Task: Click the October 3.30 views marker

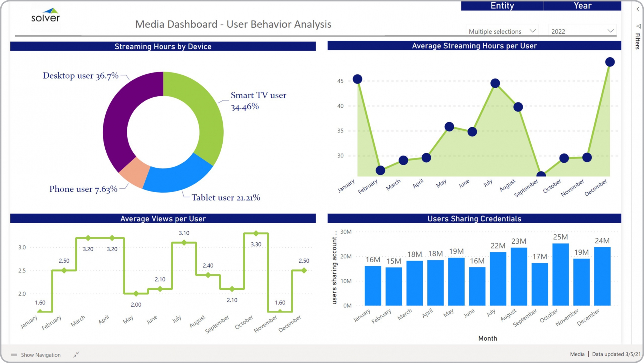Action: pos(256,233)
